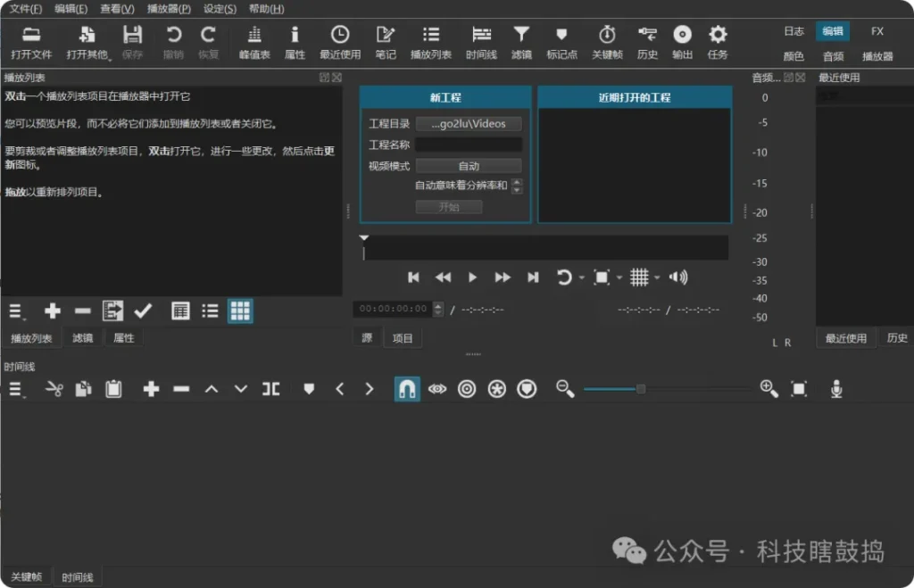Screen dimensions: 914x588
Task: Click the 保存 save icon
Action: tap(132, 43)
